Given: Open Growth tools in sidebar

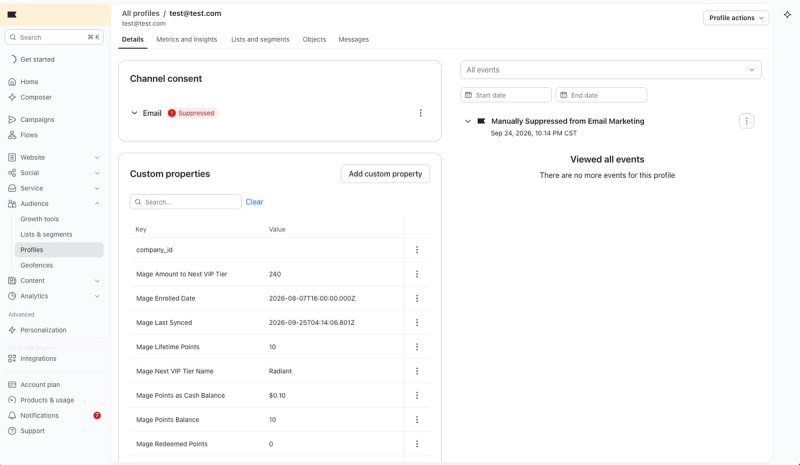Looking at the screenshot, I should tap(40, 219).
